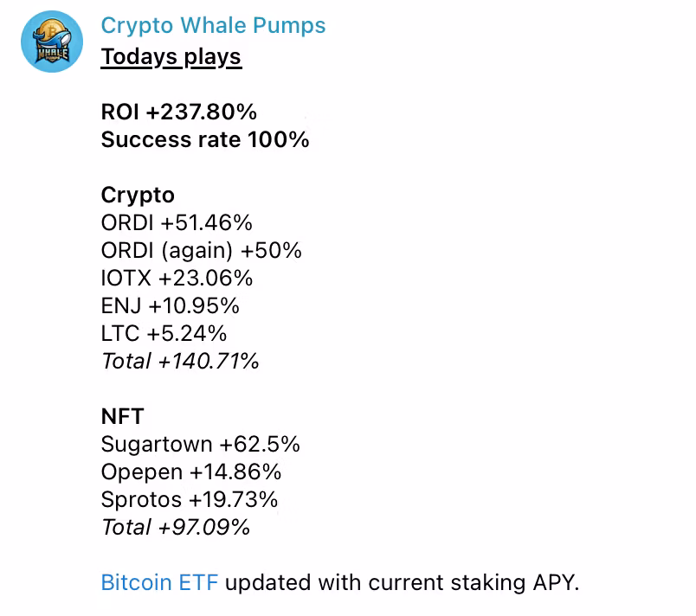Select the Success rate 100% text
The height and width of the screenshot is (616, 696).
click(x=204, y=139)
